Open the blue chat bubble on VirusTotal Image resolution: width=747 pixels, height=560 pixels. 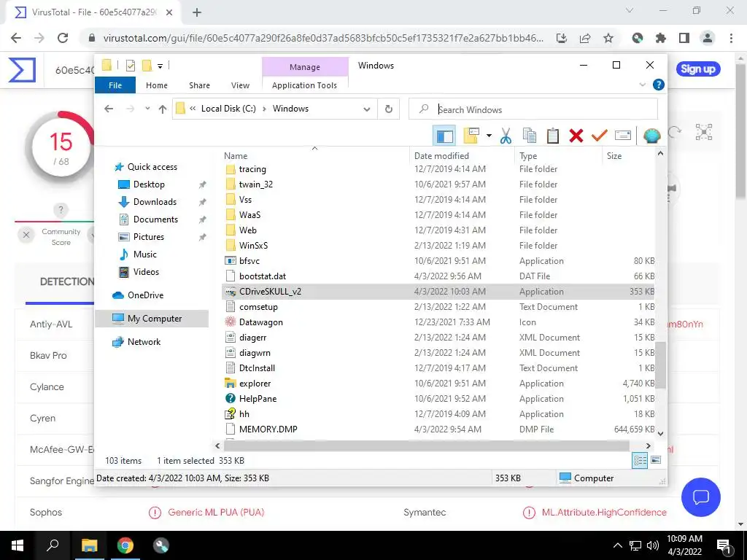tap(701, 497)
